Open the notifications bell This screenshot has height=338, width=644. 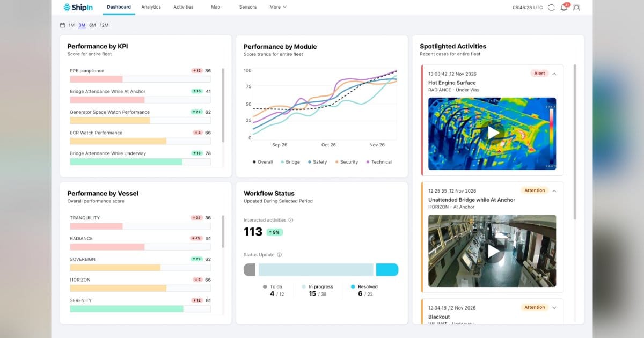[x=564, y=8]
